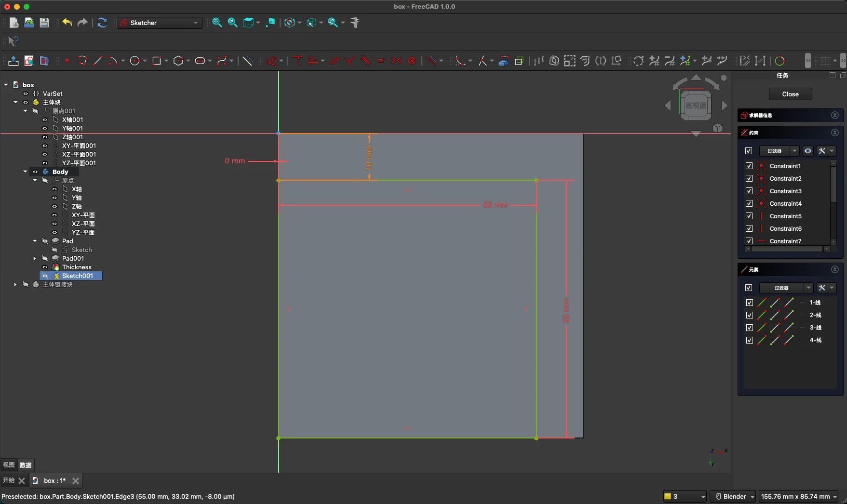The height and width of the screenshot is (504, 847).
Task: Collapse the Body tree node
Action: click(x=25, y=172)
